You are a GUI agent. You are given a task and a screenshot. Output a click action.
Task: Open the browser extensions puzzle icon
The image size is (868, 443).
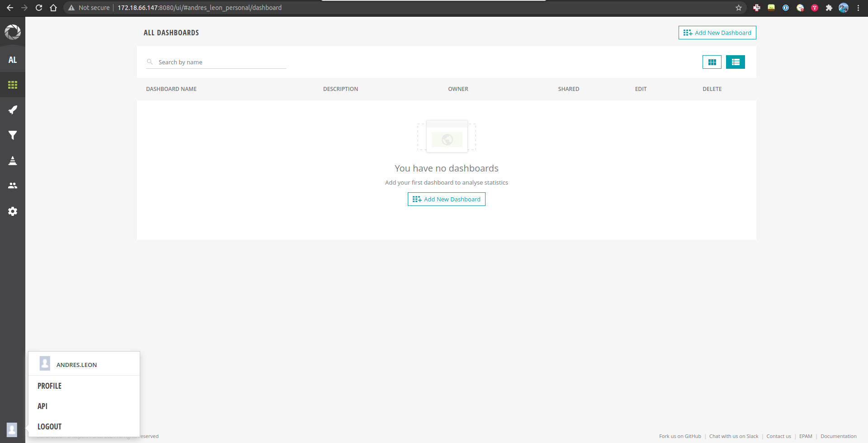(829, 8)
